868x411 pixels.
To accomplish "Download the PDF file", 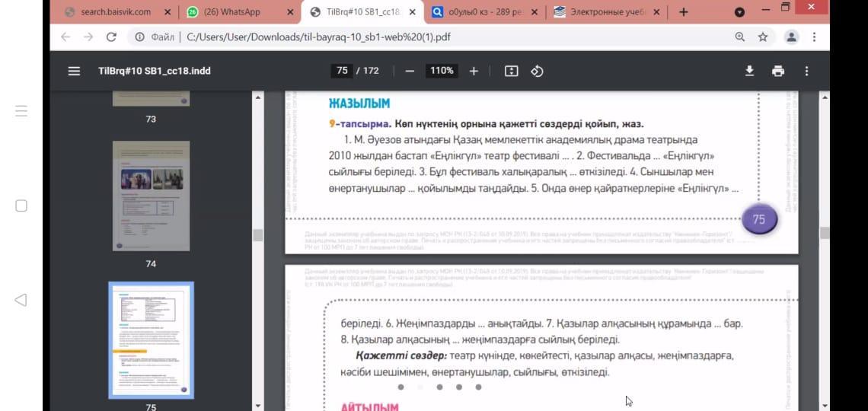I will [749, 71].
